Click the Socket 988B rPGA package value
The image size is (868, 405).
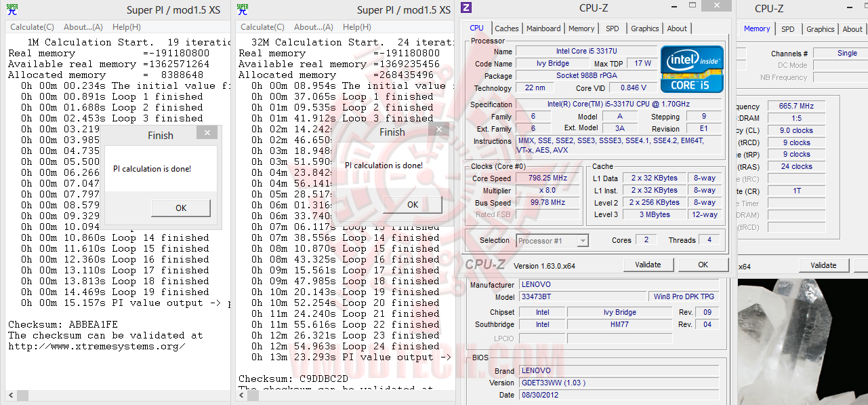tap(586, 75)
